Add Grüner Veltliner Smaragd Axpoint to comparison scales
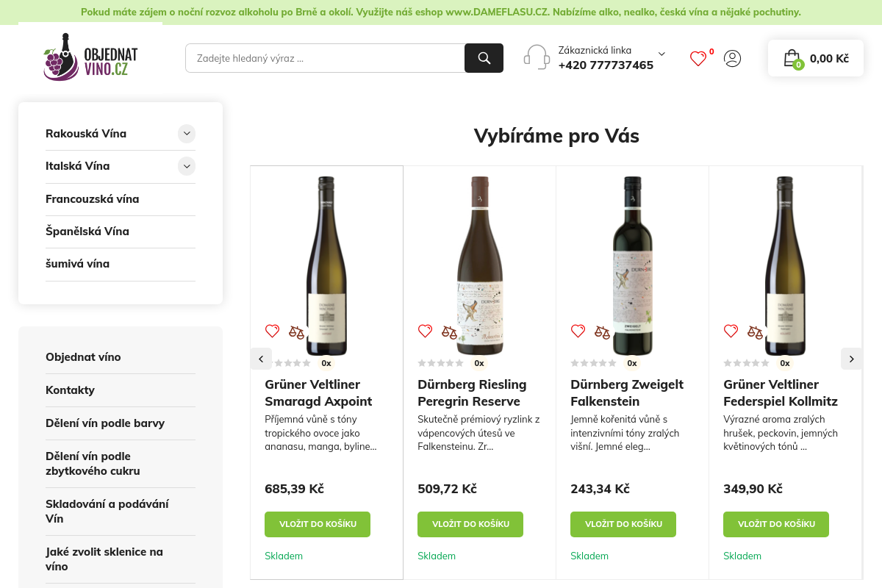This screenshot has height=588, width=882. pos(296,331)
